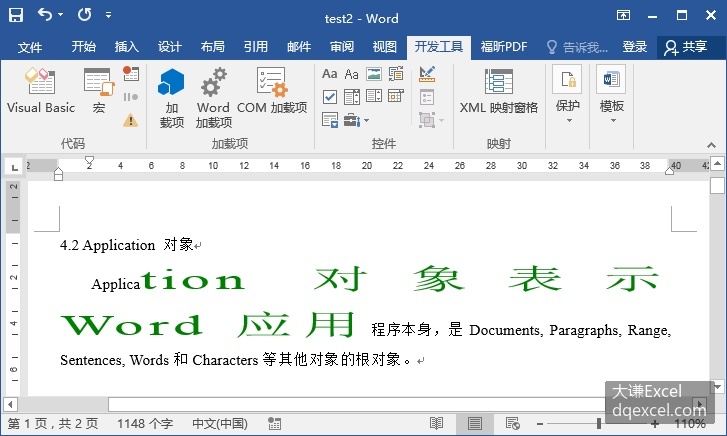
Task: Open the Visual Basic editor
Action: pyautogui.click(x=41, y=91)
